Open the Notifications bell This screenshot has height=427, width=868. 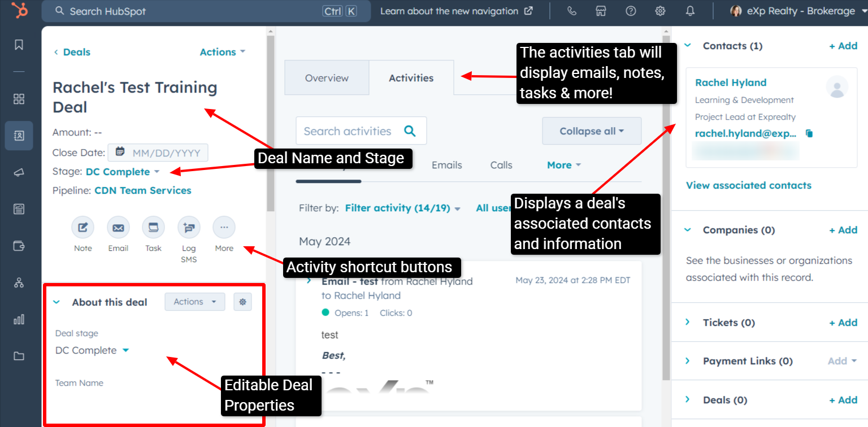(690, 11)
